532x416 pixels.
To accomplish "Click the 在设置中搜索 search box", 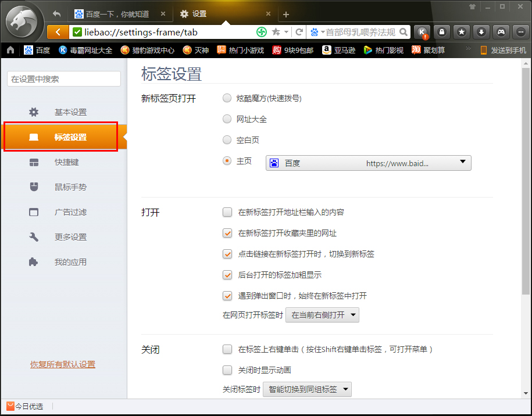I will 63,78.
